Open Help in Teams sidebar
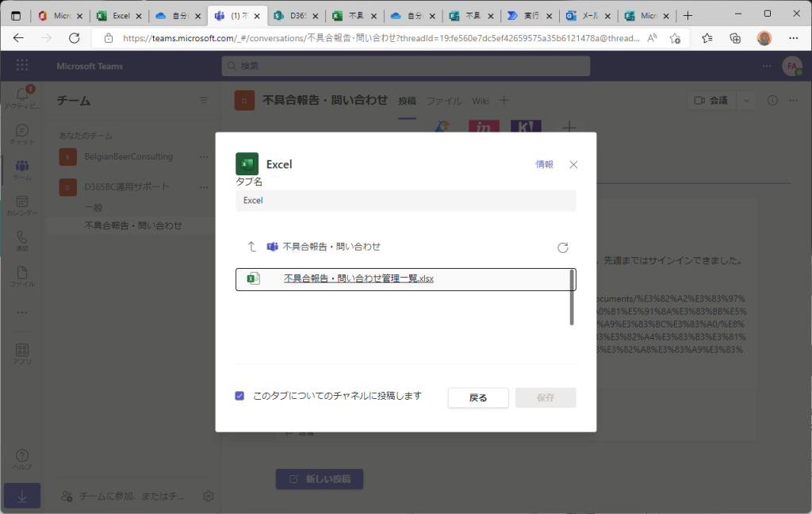 pyautogui.click(x=21, y=459)
